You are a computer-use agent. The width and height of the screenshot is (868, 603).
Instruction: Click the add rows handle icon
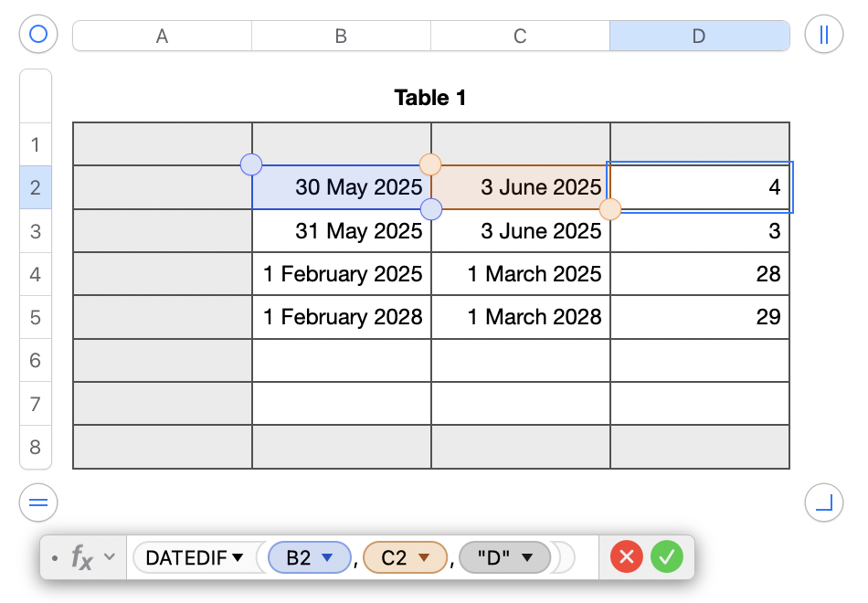[38, 502]
